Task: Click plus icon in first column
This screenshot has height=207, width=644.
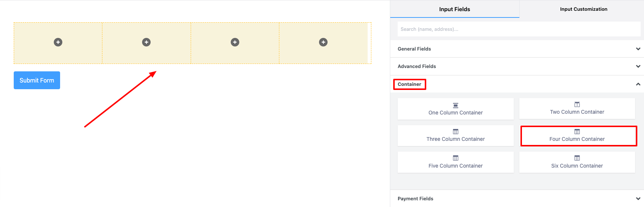Action: [x=58, y=42]
